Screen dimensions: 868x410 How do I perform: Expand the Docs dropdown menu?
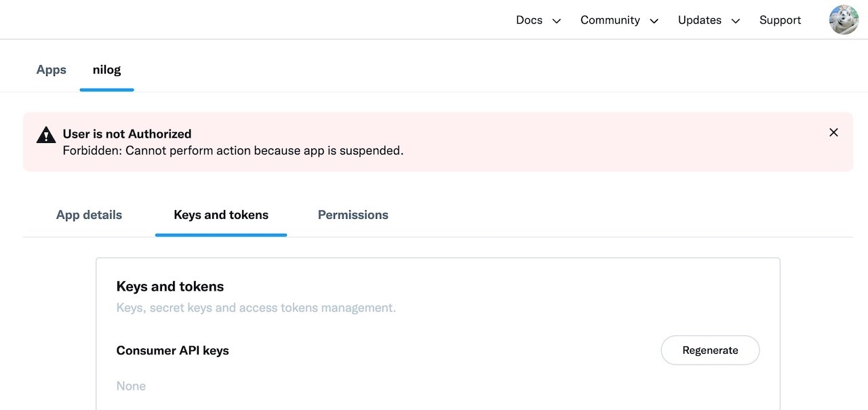538,20
